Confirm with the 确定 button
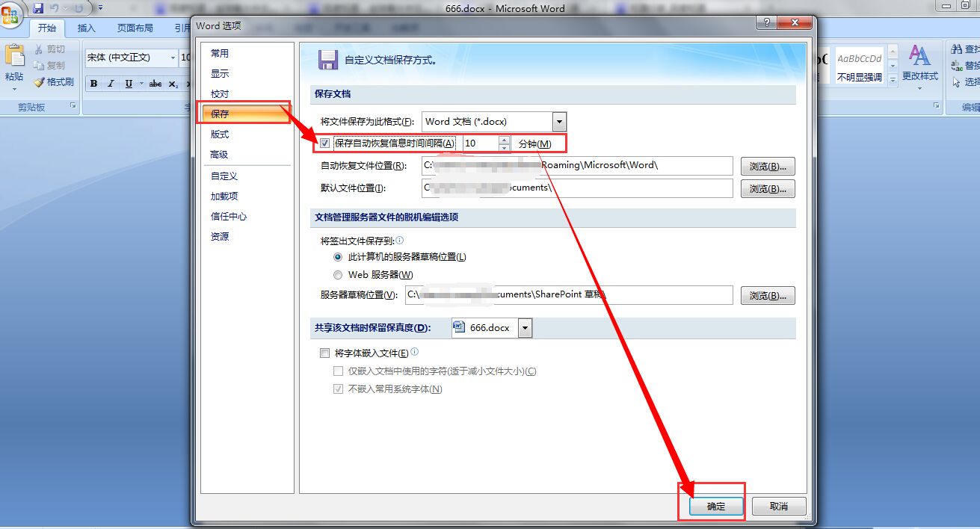The height and width of the screenshot is (529, 980). coord(716,506)
